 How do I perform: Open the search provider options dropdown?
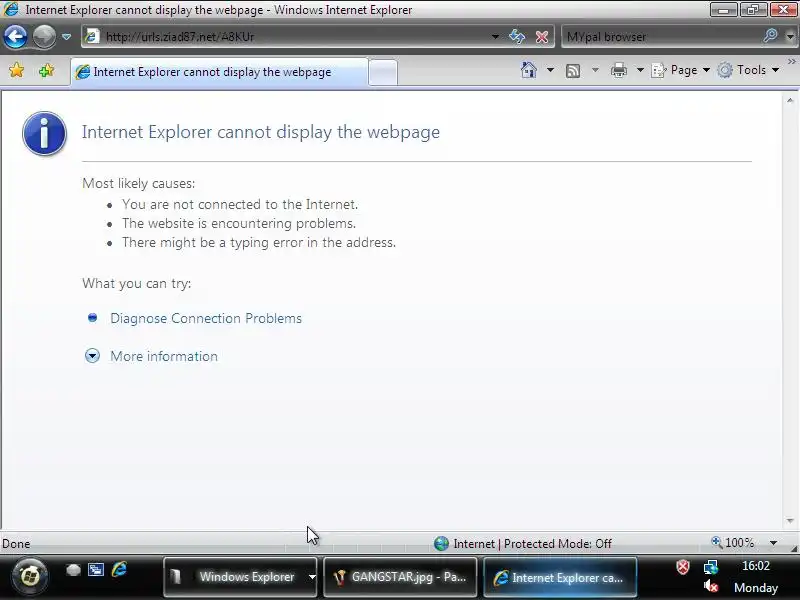790,37
